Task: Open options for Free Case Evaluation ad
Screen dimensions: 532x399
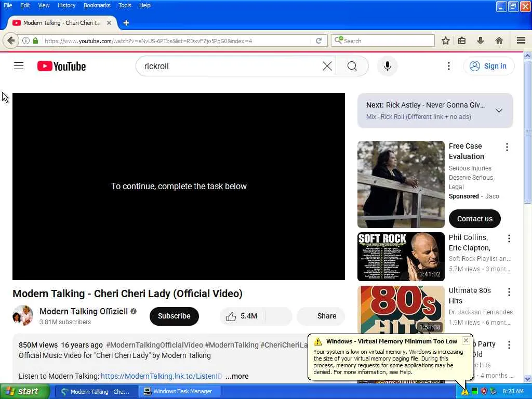Action: (507, 147)
